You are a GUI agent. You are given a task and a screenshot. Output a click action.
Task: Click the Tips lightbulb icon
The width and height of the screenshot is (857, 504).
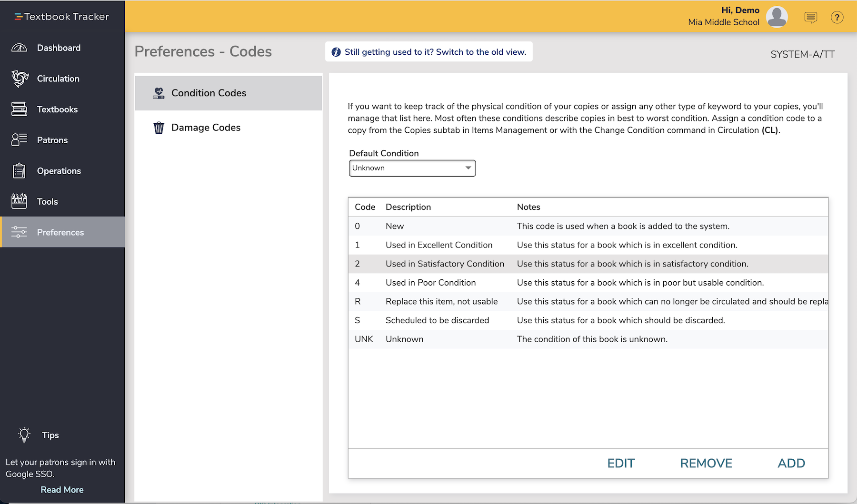[x=24, y=435]
